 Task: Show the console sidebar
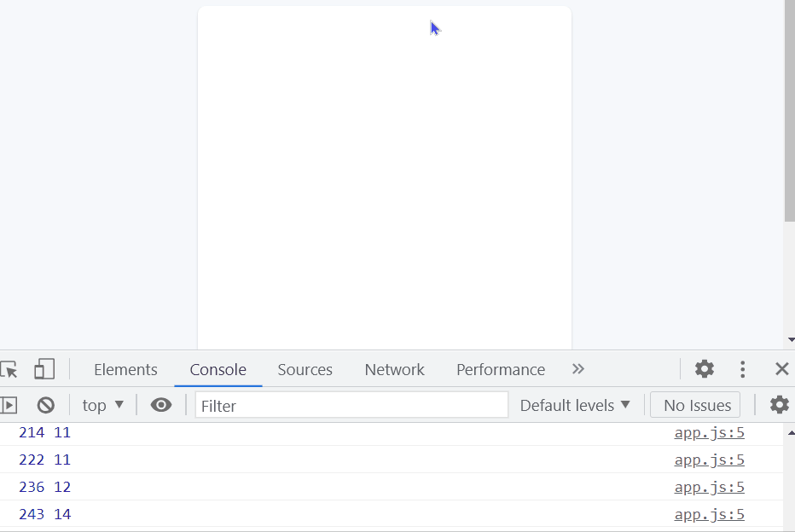click(9, 405)
